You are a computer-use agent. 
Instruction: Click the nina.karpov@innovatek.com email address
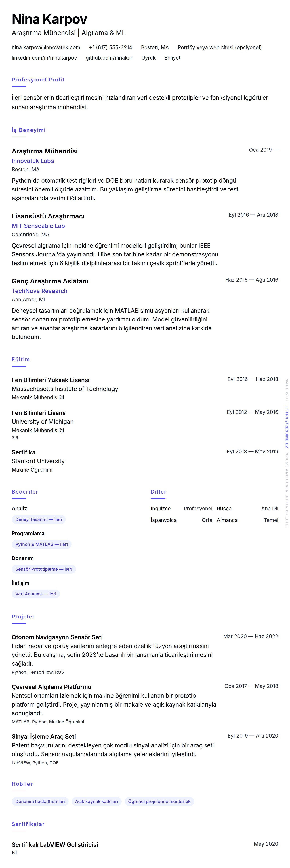tap(46, 47)
